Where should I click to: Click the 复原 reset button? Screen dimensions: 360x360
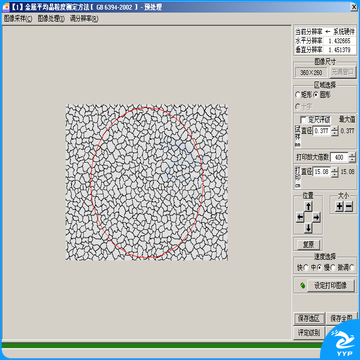(308, 245)
